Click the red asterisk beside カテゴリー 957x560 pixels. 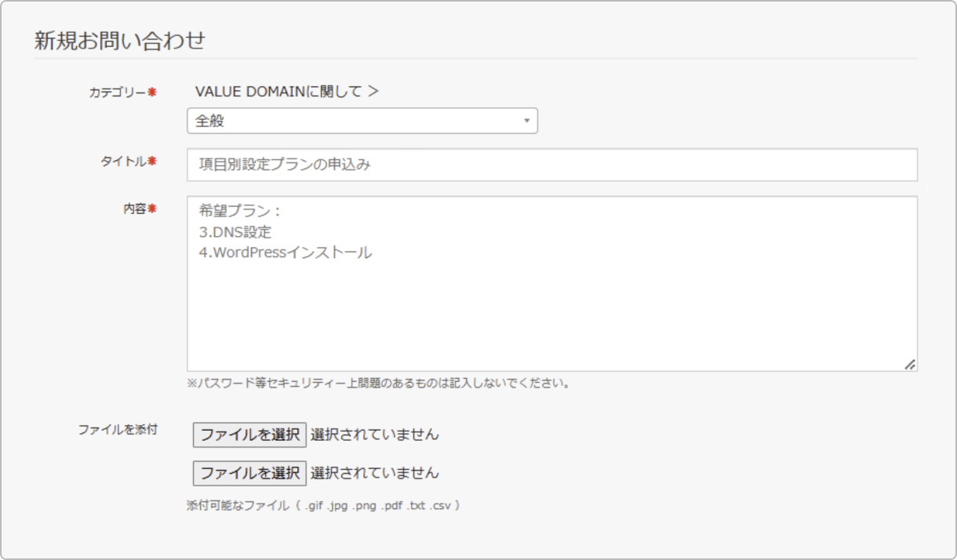click(x=153, y=93)
